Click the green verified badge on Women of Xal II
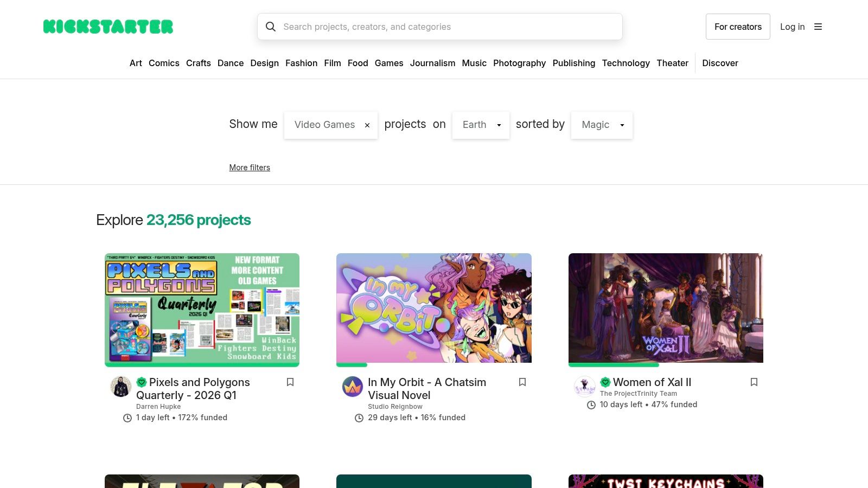 605,382
